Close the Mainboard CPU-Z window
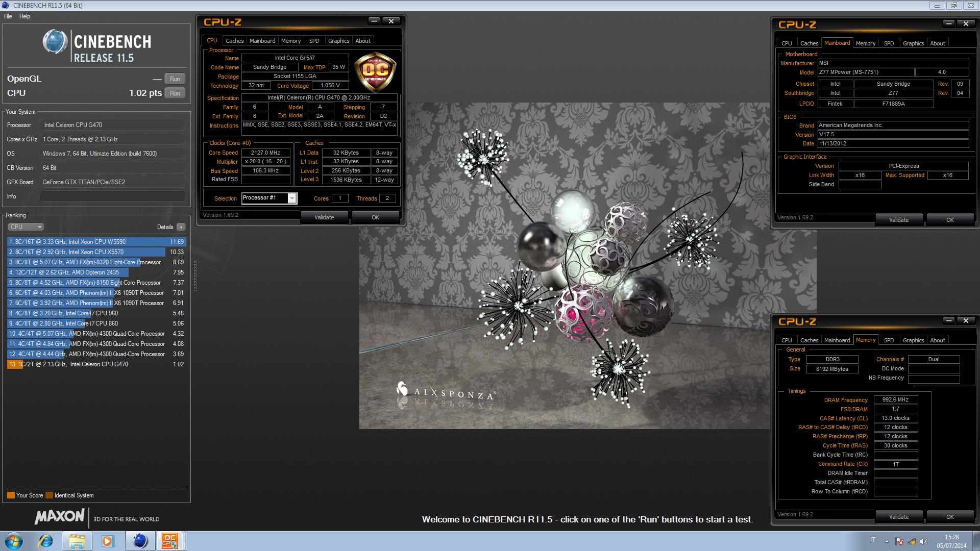The width and height of the screenshot is (980, 551). 966,23
